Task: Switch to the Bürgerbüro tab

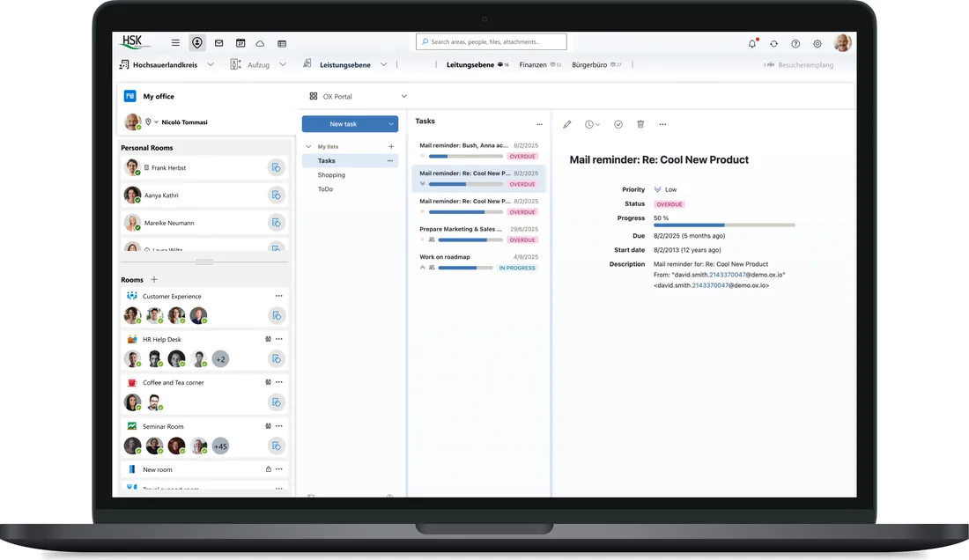Action: (x=596, y=64)
